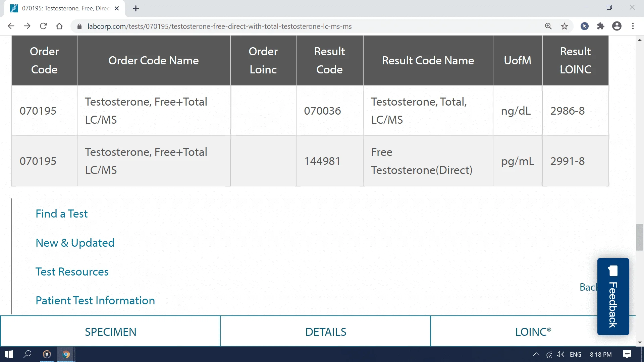Open Chrome's three-dot menu

[633, 26]
